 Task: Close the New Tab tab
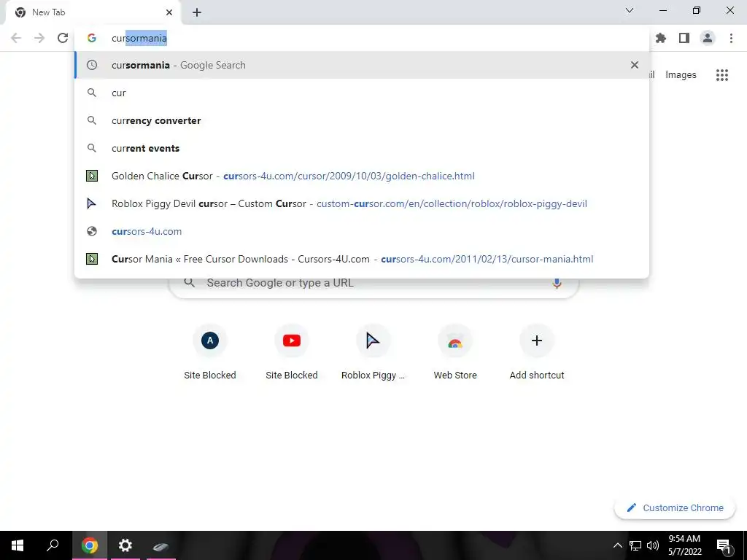click(x=169, y=12)
